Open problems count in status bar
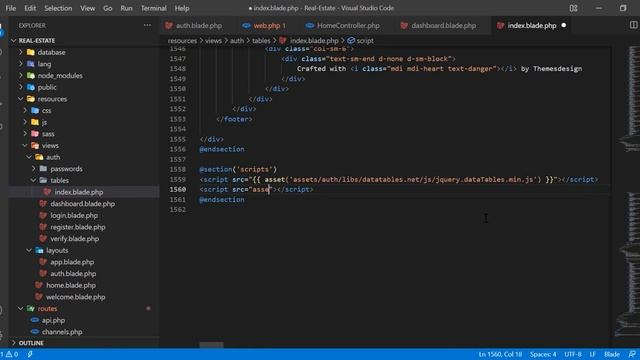The height and width of the screenshot is (360, 640). coord(10,354)
